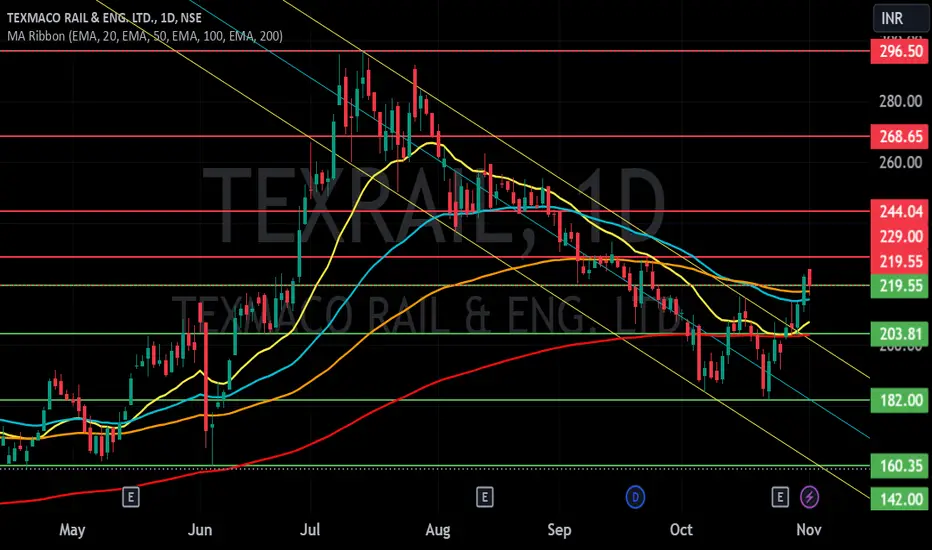Click the blue dividend D marker
This screenshot has height=550, width=932.
tap(635, 497)
